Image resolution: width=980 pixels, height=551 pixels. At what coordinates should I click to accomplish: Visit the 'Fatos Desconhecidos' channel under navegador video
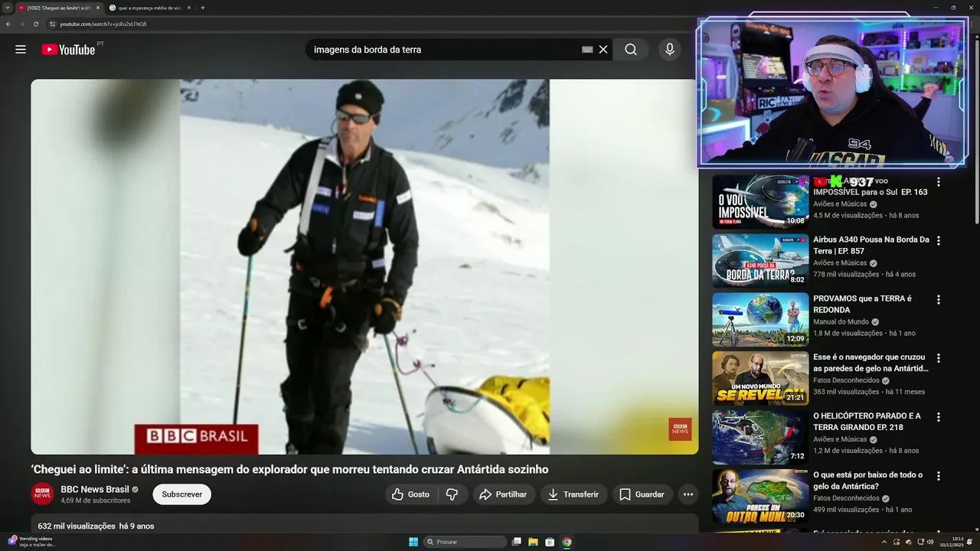(x=846, y=380)
